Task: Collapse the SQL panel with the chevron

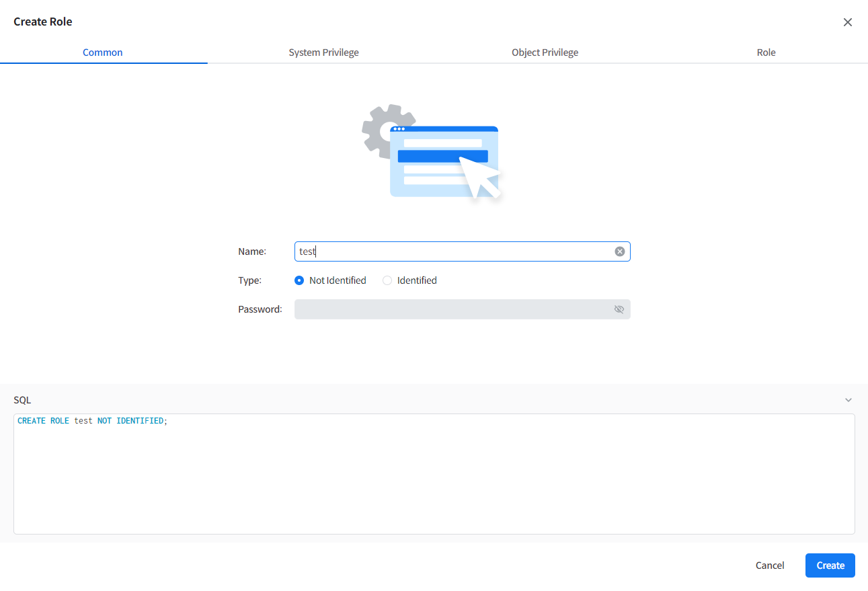Action: (x=848, y=400)
